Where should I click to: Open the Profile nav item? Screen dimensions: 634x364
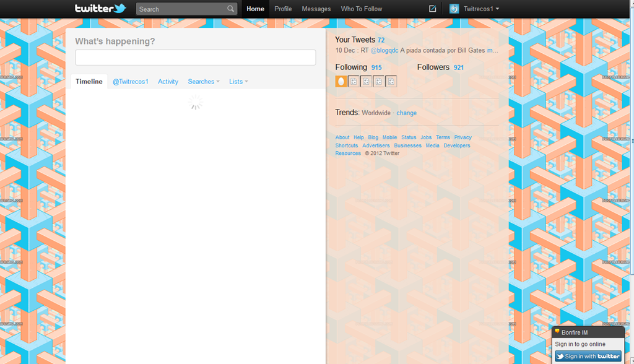point(283,9)
